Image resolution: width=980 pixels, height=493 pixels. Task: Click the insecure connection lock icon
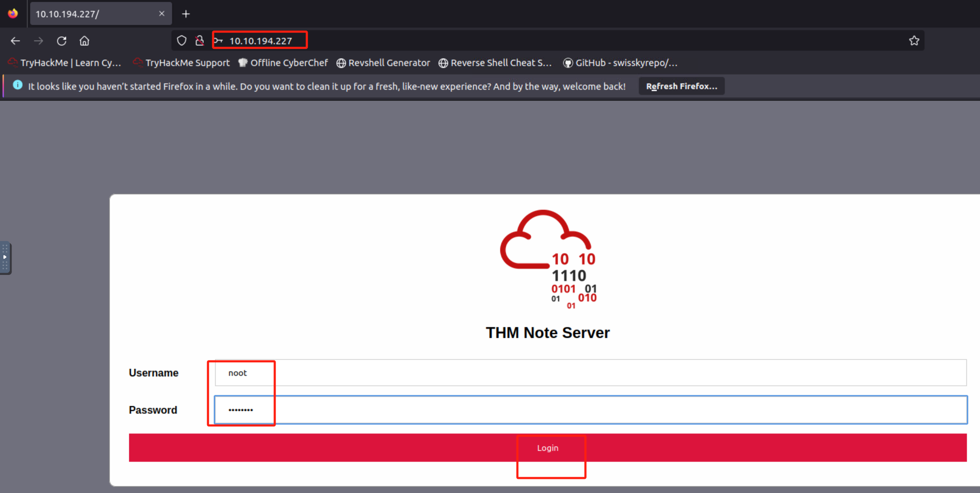click(199, 41)
